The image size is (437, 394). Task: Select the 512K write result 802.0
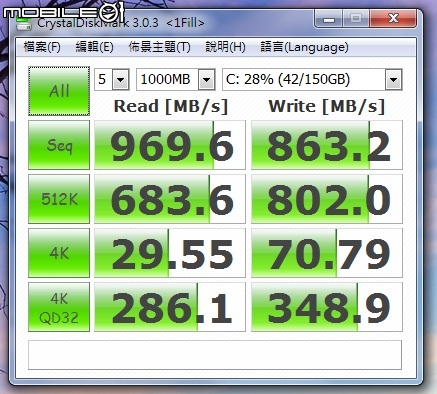pos(327,199)
